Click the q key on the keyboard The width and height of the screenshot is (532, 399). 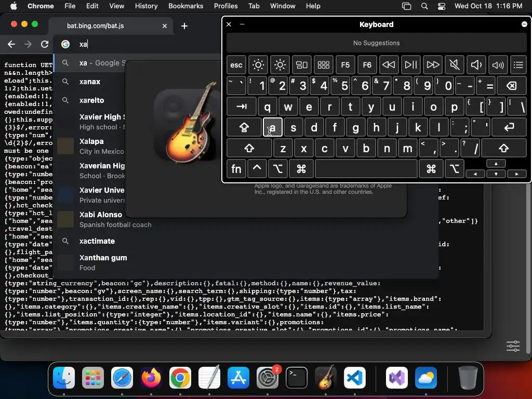click(x=268, y=107)
